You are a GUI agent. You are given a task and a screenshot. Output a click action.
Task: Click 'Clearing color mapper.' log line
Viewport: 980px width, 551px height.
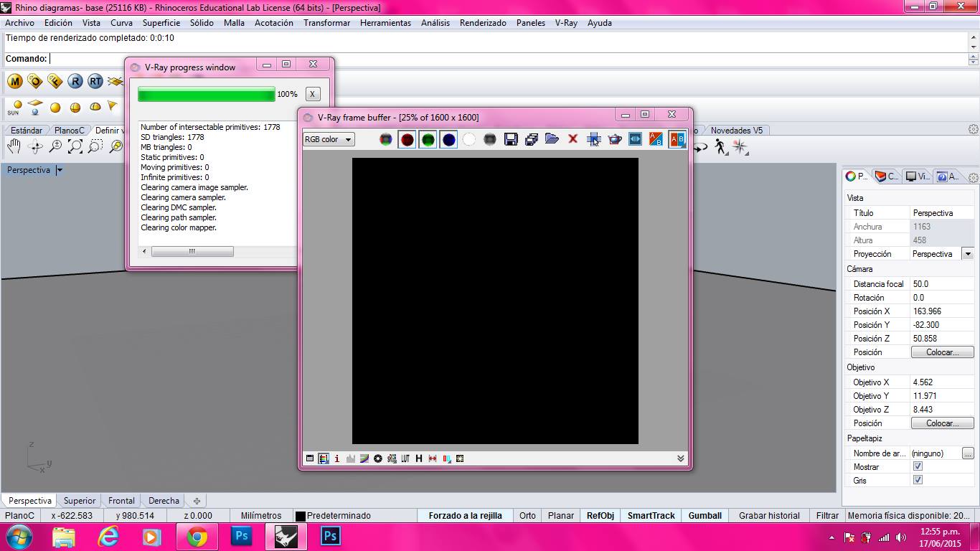coord(179,227)
